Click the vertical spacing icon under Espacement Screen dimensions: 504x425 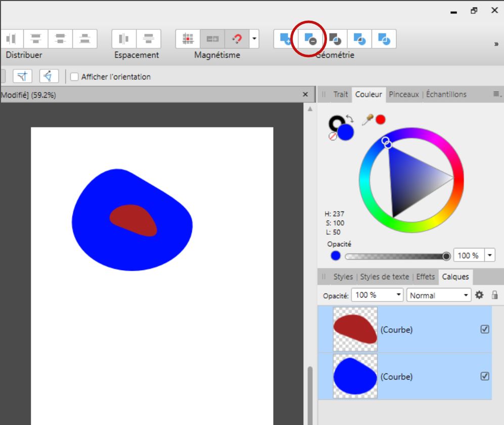pos(149,39)
